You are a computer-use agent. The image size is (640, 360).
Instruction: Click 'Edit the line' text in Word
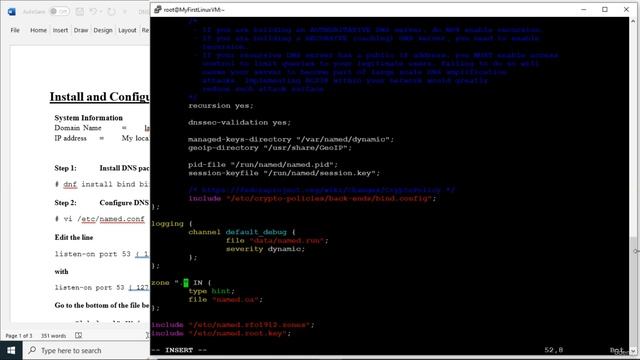coord(74,238)
